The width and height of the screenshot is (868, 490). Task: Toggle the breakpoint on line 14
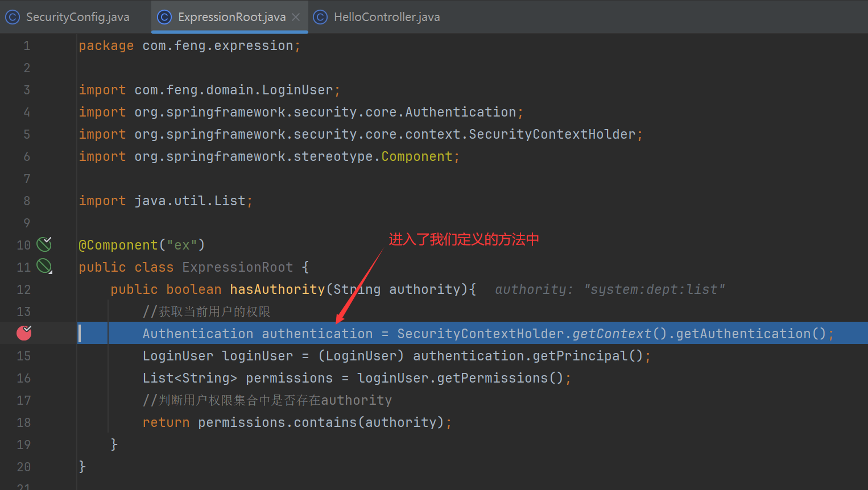pos(24,333)
